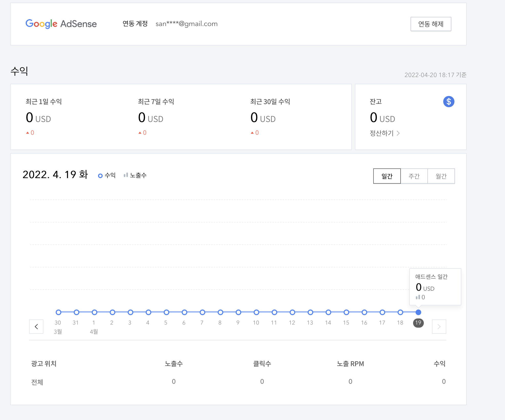
Task: Pick date label 18 on the axis
Action: tap(400, 323)
